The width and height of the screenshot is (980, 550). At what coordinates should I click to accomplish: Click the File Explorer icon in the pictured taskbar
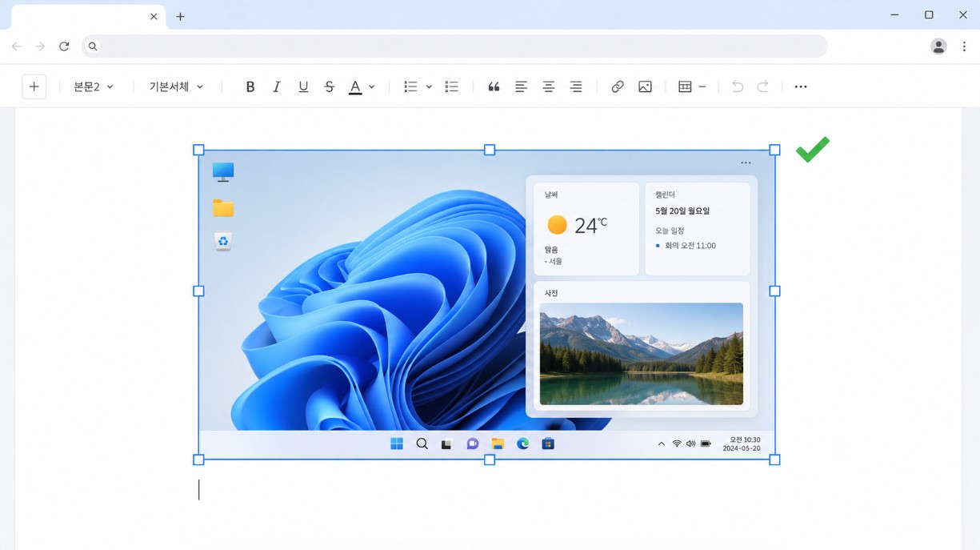click(x=498, y=444)
